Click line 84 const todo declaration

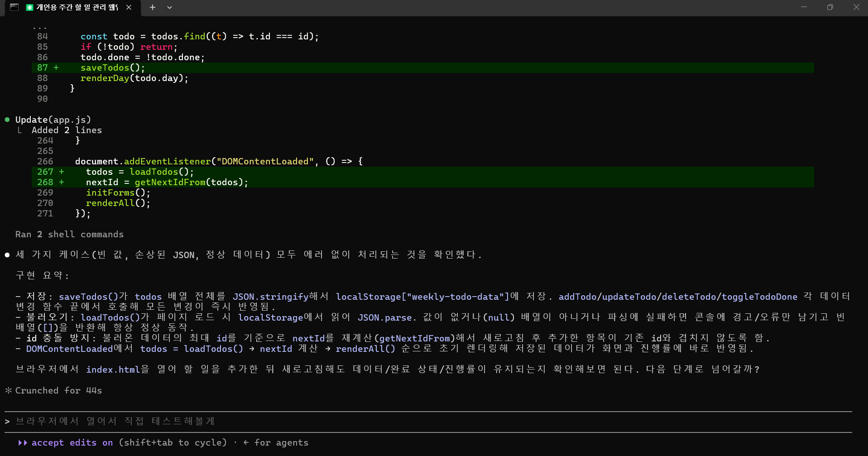pyautogui.click(x=200, y=36)
